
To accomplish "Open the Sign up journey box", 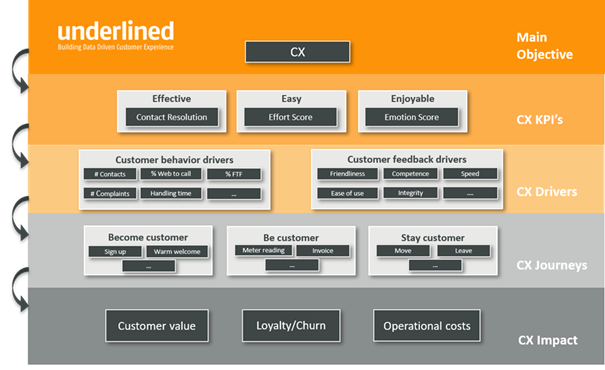I will coord(115,252).
